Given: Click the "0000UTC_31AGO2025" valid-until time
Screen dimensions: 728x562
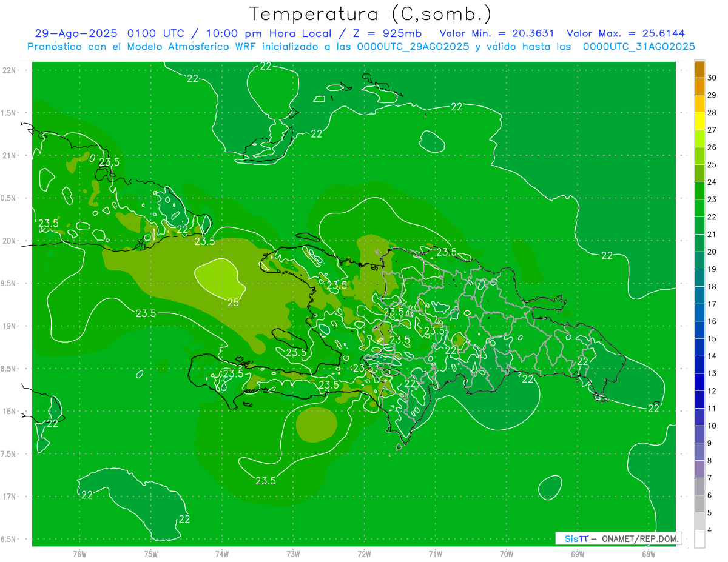Looking at the screenshot, I should coord(639,47).
